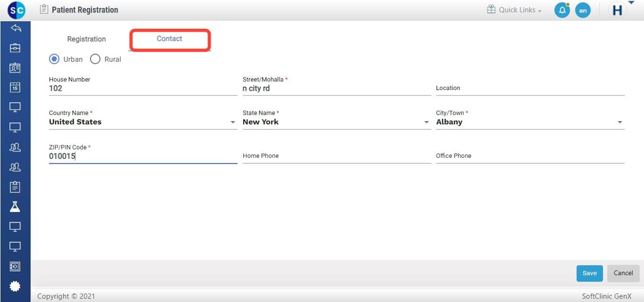Click the notification bell icon
Screen dimensions: 644x302
[562, 10]
